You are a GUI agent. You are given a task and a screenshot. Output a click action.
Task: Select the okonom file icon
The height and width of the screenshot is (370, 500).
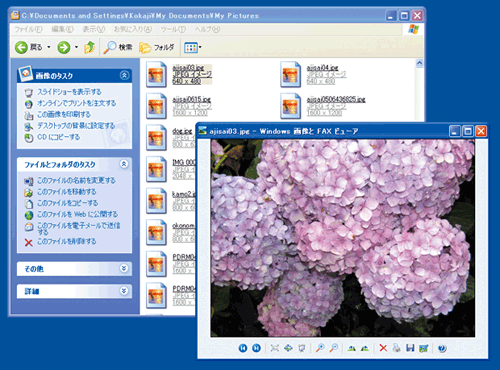coord(156,232)
